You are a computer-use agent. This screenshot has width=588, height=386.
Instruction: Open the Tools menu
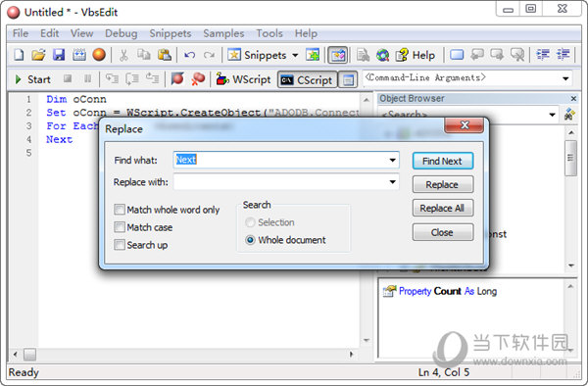point(269,33)
